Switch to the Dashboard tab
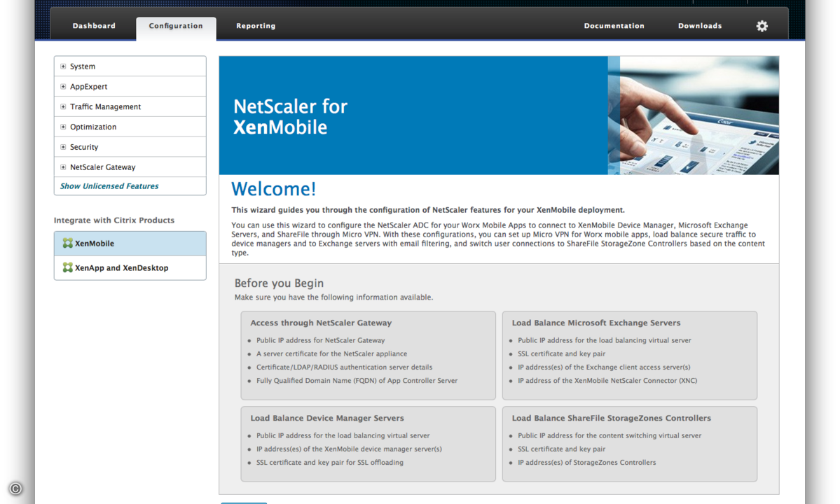 pos(95,26)
